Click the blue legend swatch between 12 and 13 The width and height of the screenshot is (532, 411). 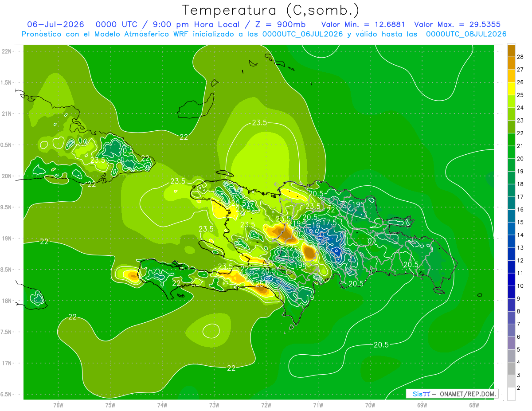511,254
